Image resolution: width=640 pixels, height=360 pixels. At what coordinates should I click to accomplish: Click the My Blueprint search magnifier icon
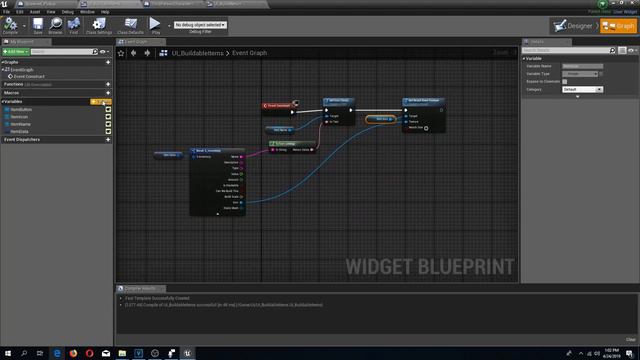pyautogui.click(x=95, y=52)
